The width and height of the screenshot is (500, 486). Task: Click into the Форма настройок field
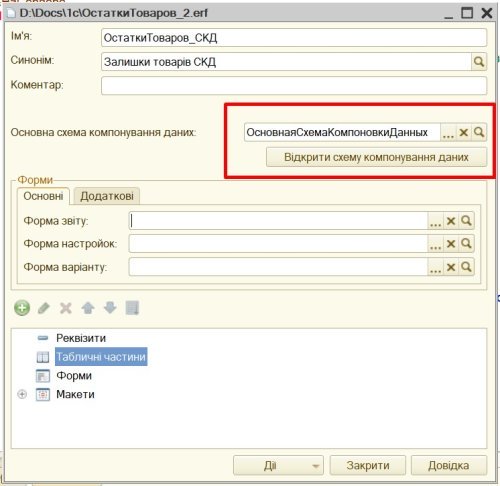pyautogui.click(x=278, y=244)
